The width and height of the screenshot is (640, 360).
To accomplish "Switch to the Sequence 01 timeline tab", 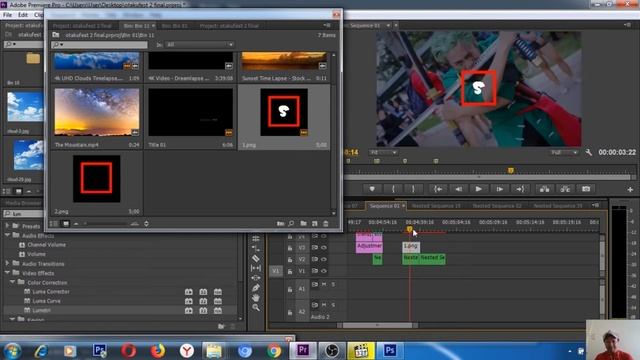I will point(384,206).
